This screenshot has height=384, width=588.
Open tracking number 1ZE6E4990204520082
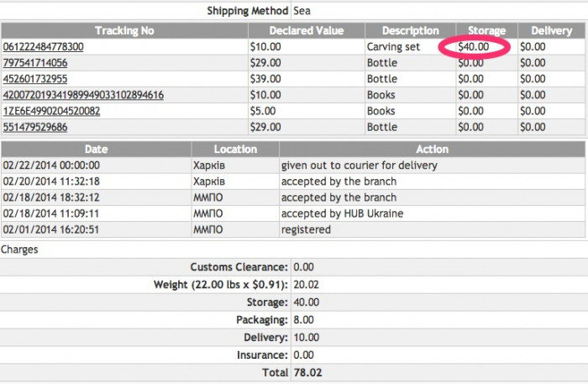pyautogui.click(x=51, y=111)
